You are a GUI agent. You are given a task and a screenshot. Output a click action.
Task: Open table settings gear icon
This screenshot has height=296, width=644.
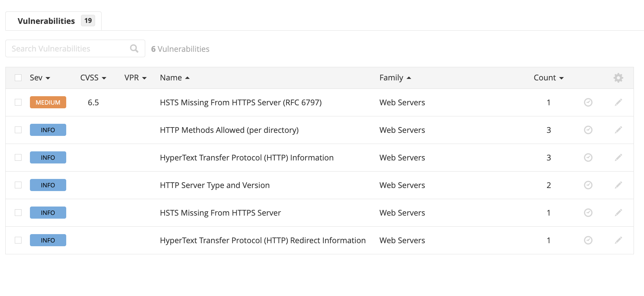coord(618,78)
